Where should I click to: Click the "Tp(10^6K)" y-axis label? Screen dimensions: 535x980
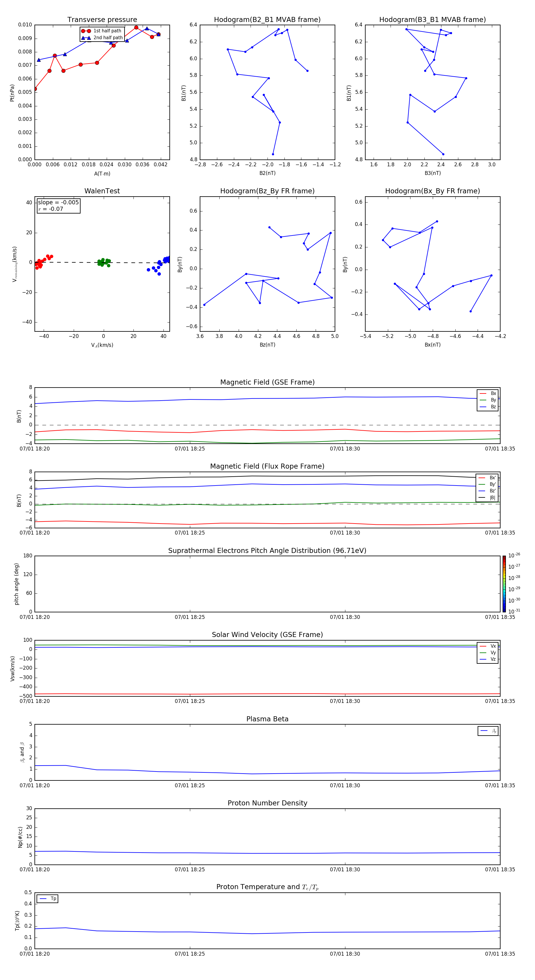(x=17, y=921)
